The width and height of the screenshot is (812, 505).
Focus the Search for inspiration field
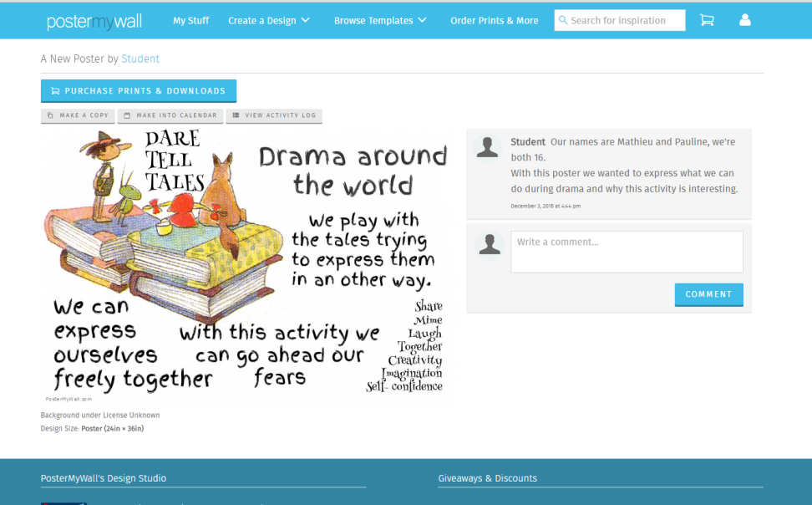(626, 20)
